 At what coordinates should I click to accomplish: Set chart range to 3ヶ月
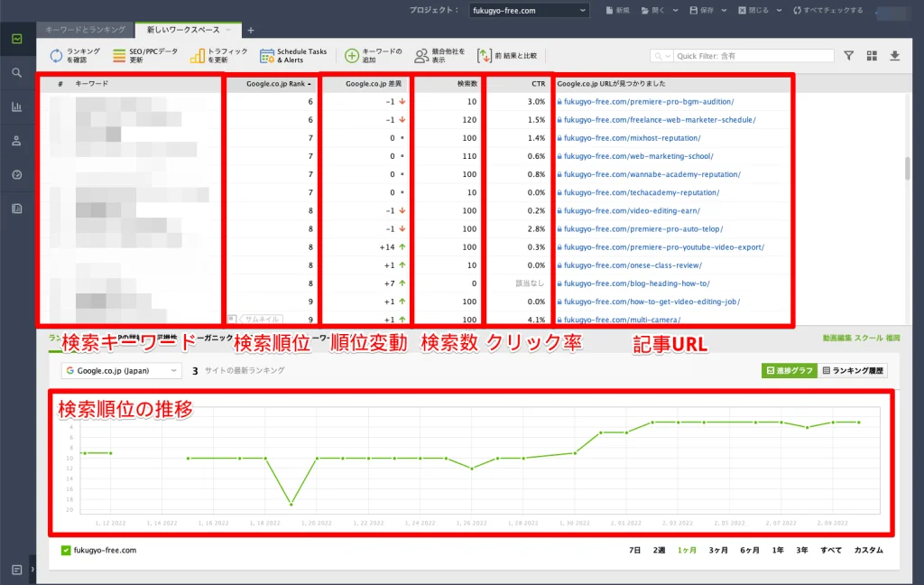coord(718,550)
